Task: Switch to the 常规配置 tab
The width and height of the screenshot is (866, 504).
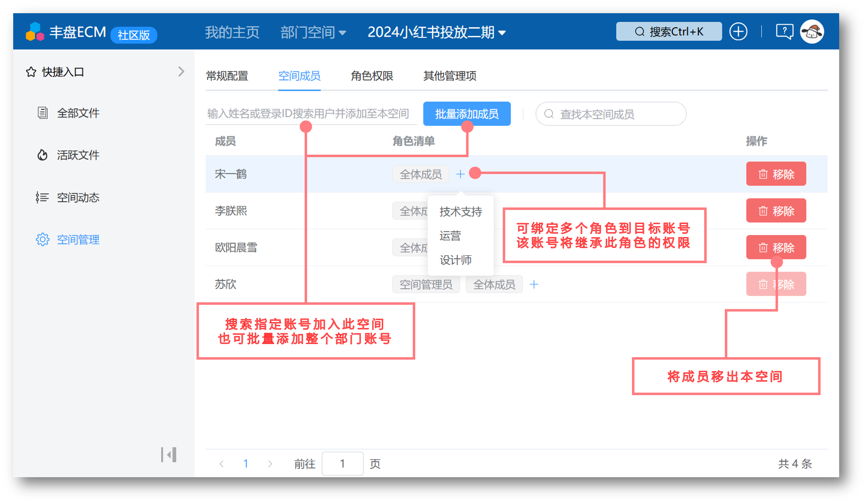Action: [x=227, y=76]
